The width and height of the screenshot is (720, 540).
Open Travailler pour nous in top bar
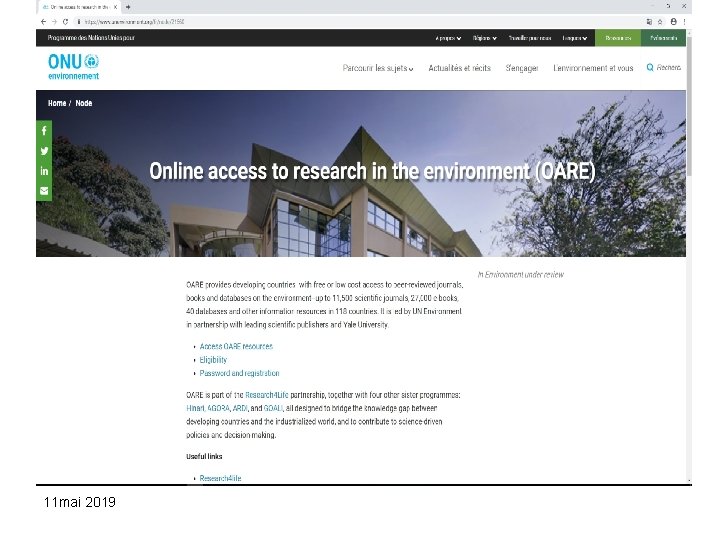click(529, 38)
